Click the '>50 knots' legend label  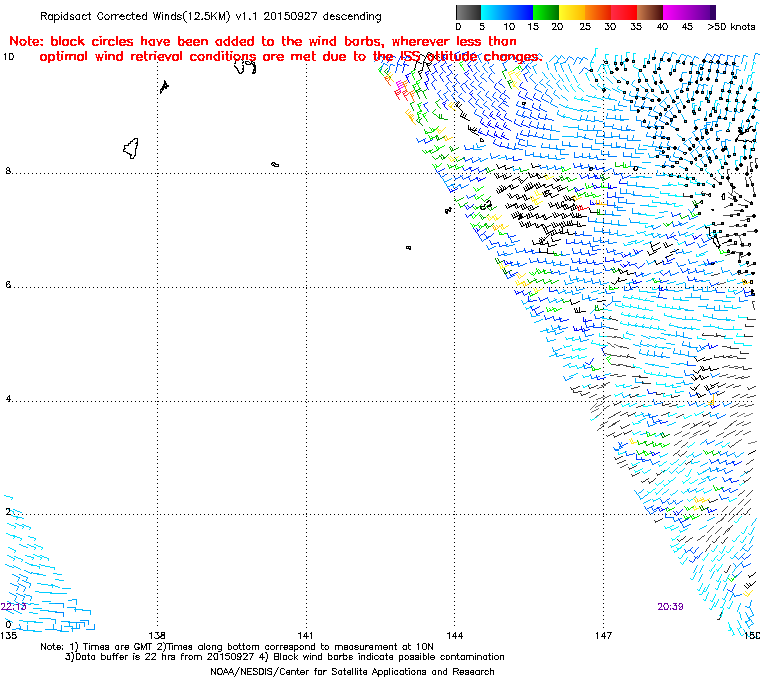click(731, 27)
